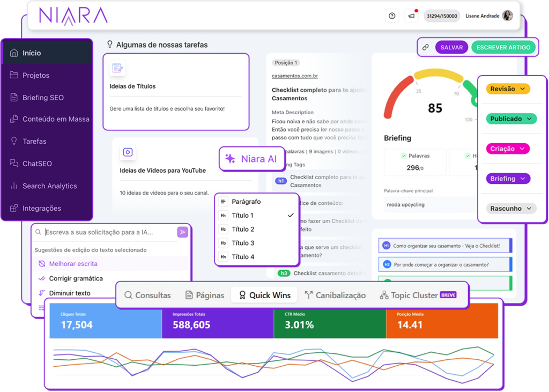Click the CTR Médio green metric tile

pyautogui.click(x=330, y=321)
